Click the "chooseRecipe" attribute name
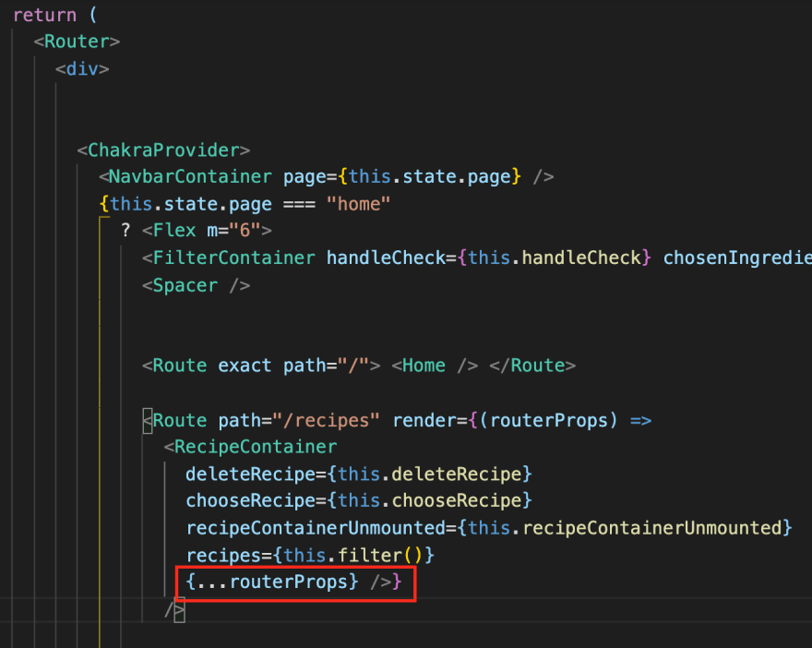 click(x=251, y=501)
